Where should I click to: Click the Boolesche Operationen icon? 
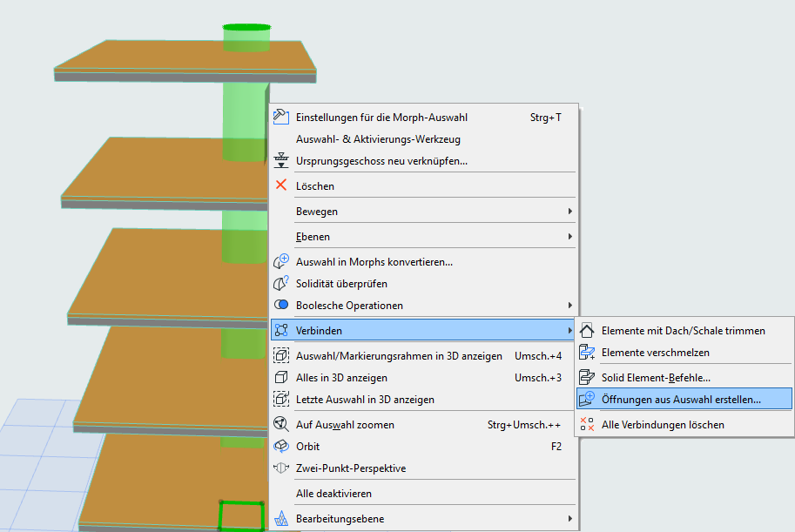coord(281,305)
